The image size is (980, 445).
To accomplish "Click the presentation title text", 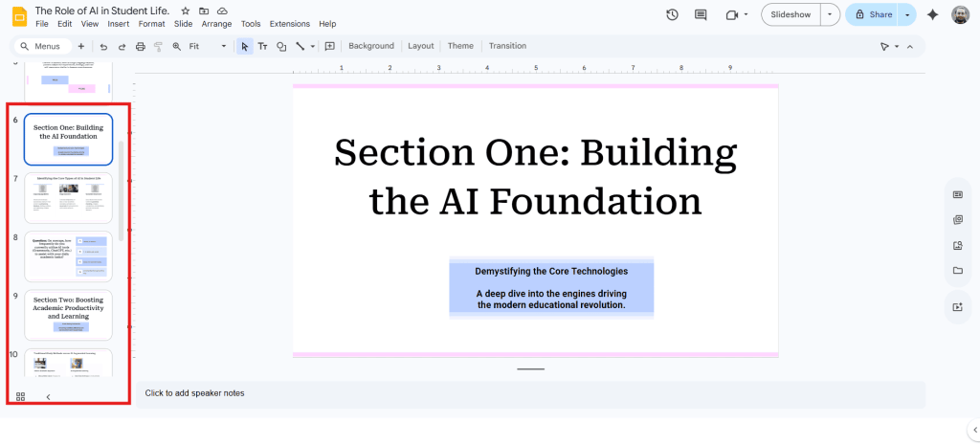I will [x=102, y=11].
